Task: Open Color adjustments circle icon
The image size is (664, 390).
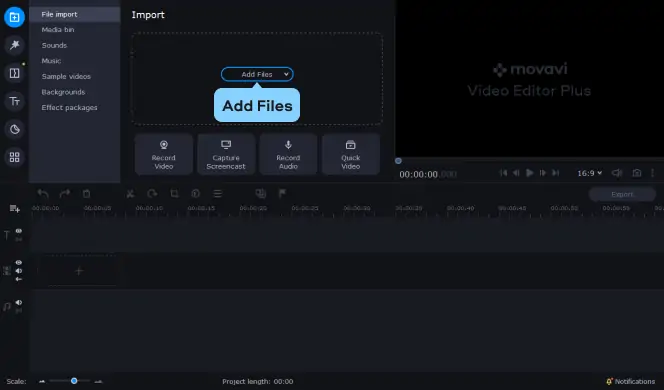Action: tap(196, 194)
